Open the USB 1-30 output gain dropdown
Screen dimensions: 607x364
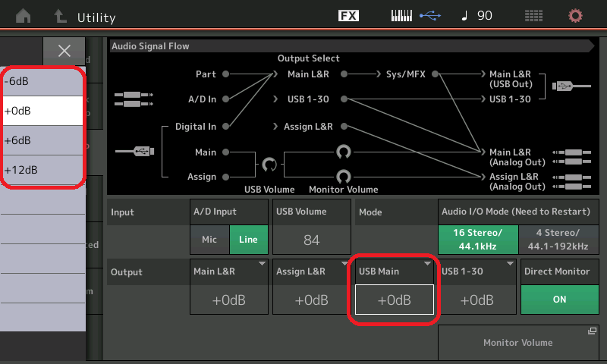pos(476,299)
